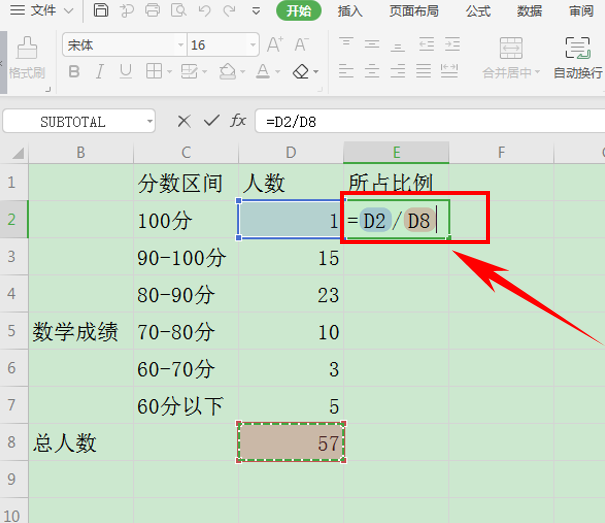The width and height of the screenshot is (605, 523).
Task: Click the align left icon
Action: pos(346,71)
